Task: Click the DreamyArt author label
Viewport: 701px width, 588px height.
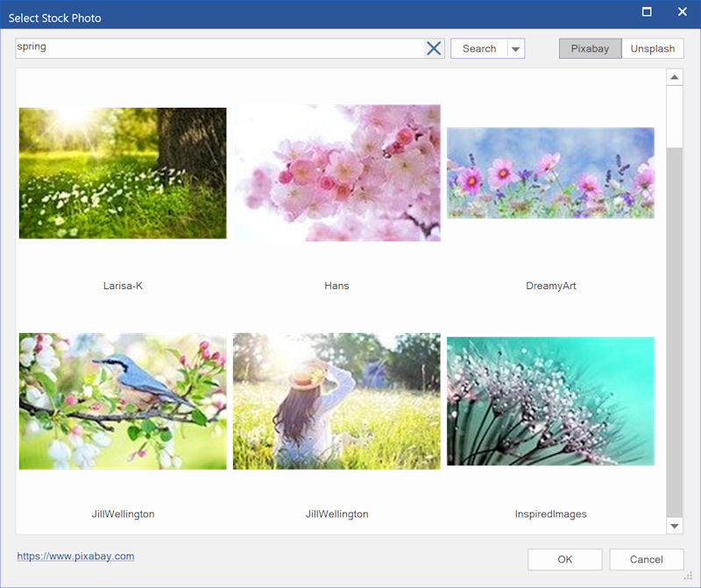Action: pyautogui.click(x=551, y=286)
